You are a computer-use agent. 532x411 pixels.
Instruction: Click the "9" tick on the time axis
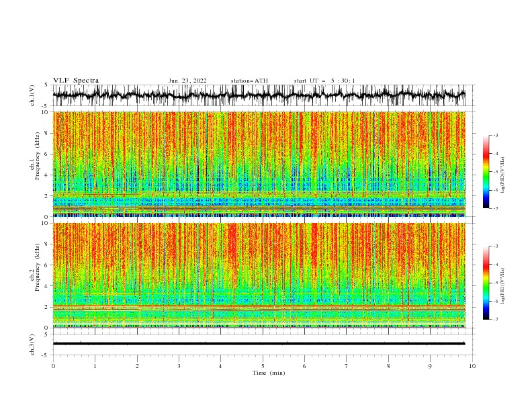coord(430,366)
